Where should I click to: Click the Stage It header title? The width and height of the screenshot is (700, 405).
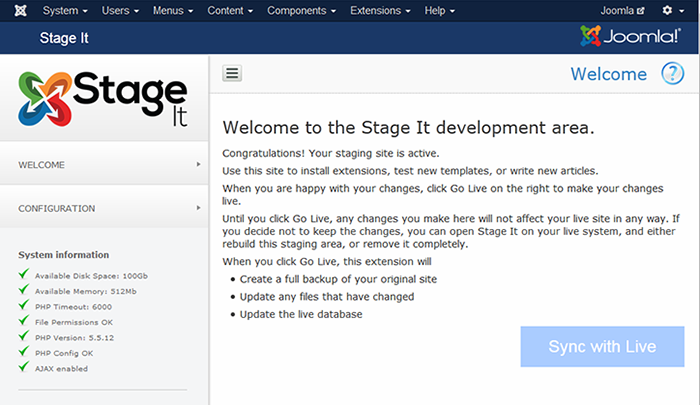tap(64, 38)
